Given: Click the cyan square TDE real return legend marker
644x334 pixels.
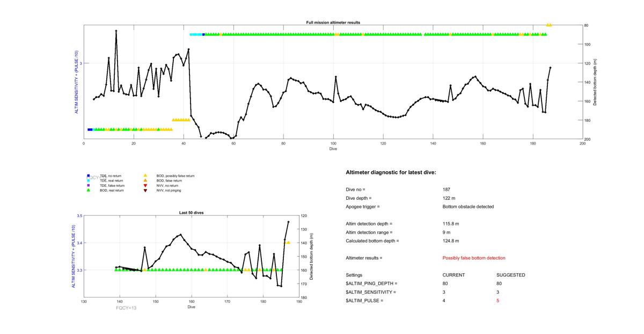Looking at the screenshot, I should [88, 180].
